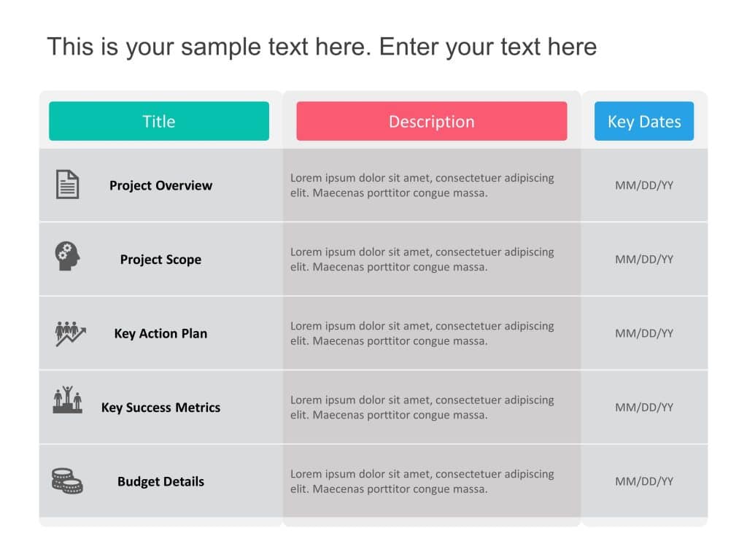Image resolution: width=747 pixels, height=560 pixels.
Task: Select the Project Overview row label
Action: [160, 185]
